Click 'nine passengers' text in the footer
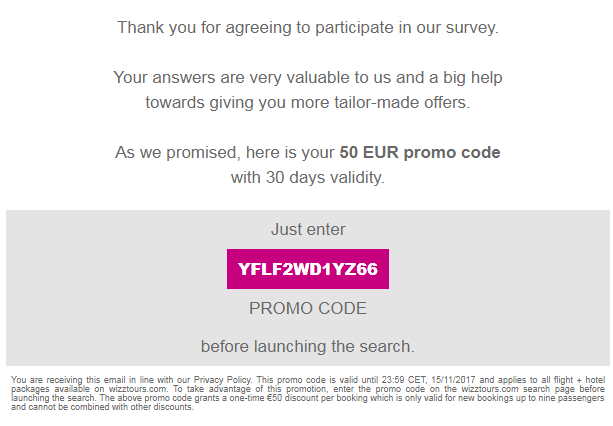 (574, 398)
